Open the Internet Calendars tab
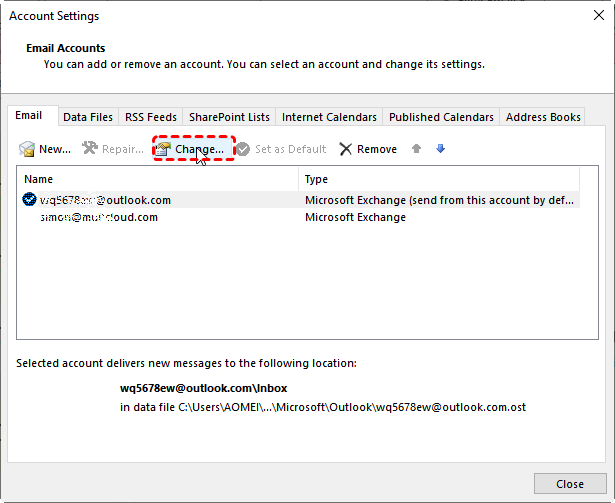The width and height of the screenshot is (615, 503). click(329, 117)
